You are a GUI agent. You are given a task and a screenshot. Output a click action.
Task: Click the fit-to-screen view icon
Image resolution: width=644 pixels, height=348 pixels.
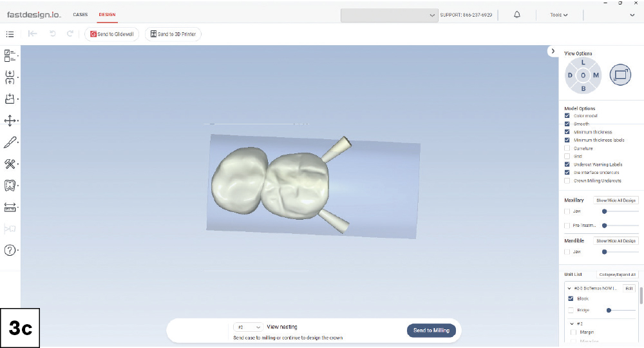click(620, 75)
